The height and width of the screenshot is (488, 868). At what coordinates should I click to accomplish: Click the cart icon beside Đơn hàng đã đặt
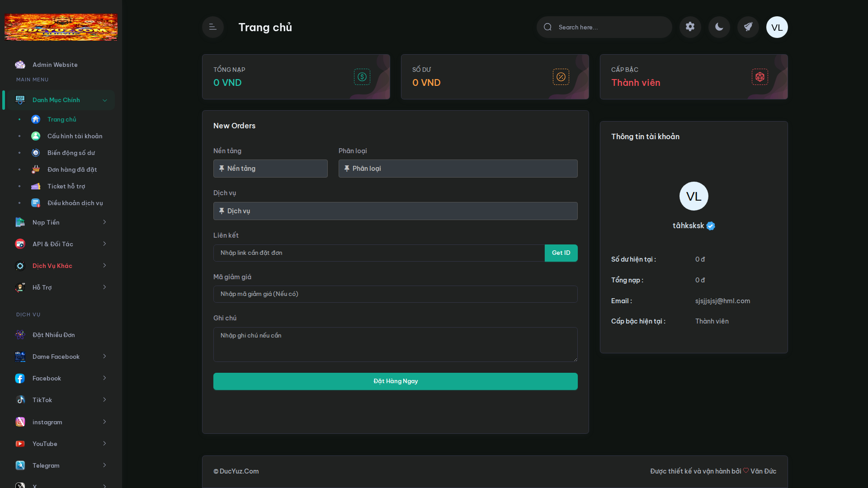coord(36,169)
